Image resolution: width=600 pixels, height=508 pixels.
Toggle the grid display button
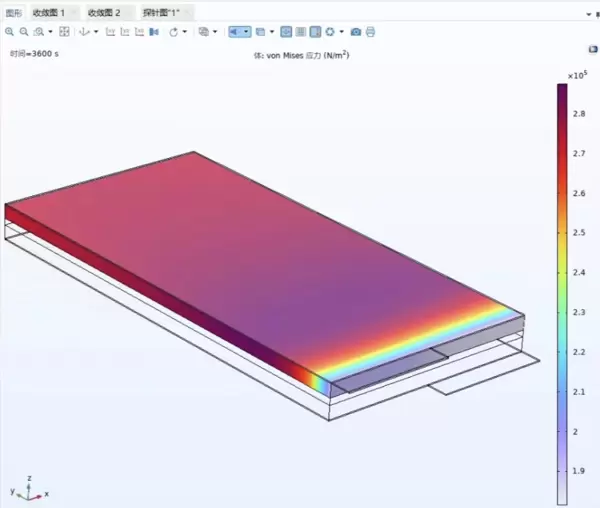(286, 32)
